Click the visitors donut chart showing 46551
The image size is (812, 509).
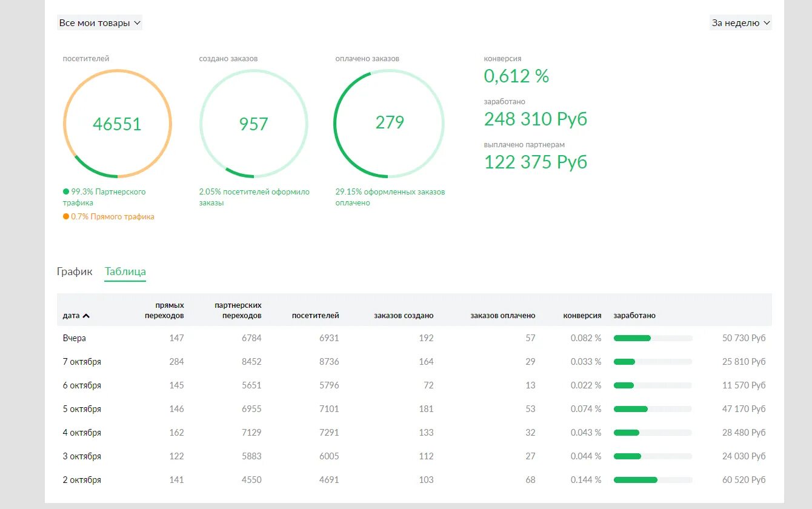coord(118,124)
